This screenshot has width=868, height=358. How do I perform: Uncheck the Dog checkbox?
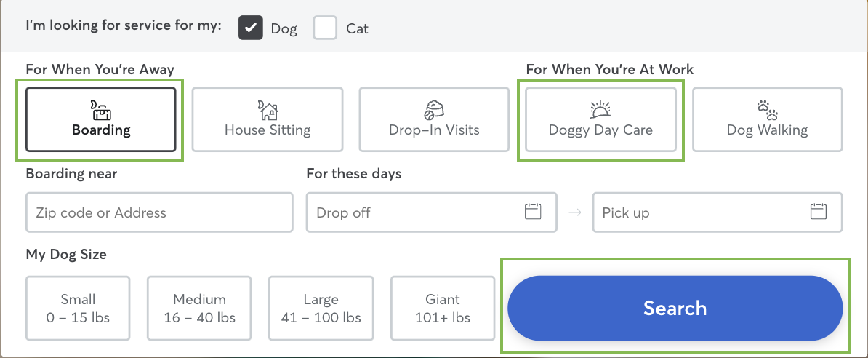point(251,28)
